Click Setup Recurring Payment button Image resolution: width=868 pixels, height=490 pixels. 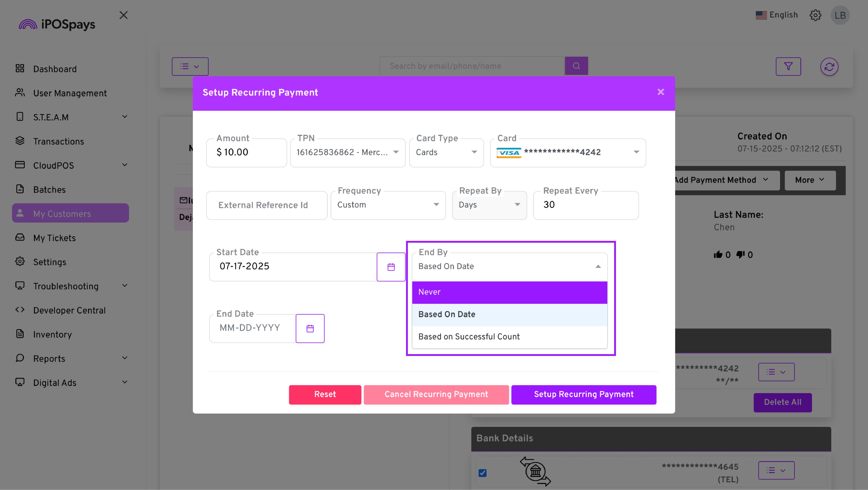(583, 394)
